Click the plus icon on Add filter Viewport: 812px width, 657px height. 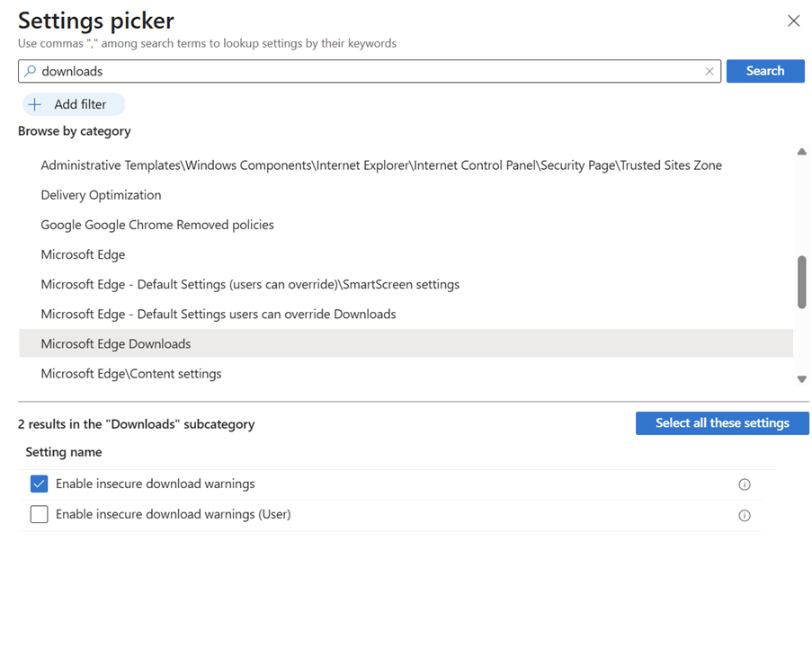(35, 104)
